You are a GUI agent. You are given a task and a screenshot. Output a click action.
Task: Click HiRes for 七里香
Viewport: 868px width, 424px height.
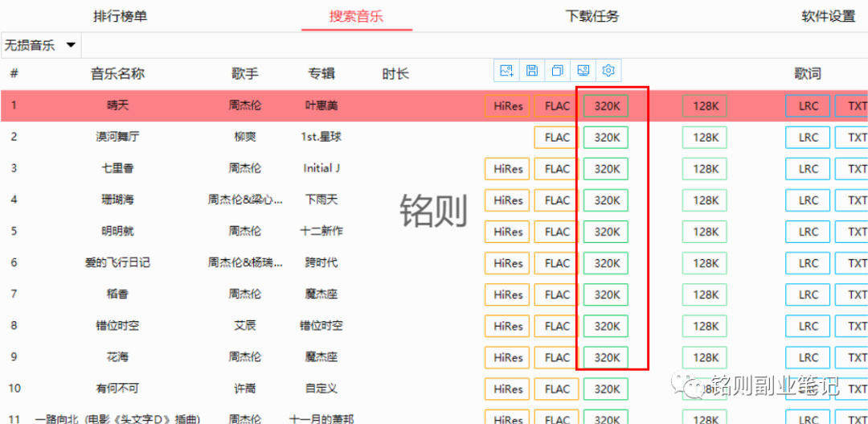(507, 169)
